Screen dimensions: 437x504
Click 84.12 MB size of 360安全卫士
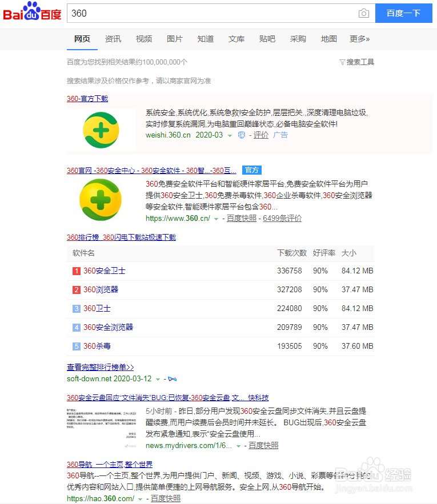[358, 271]
